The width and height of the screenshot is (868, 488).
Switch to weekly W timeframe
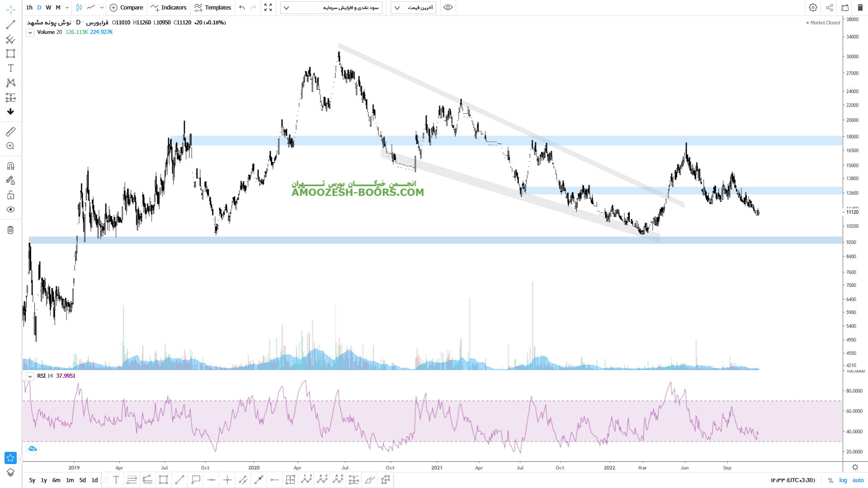48,8
